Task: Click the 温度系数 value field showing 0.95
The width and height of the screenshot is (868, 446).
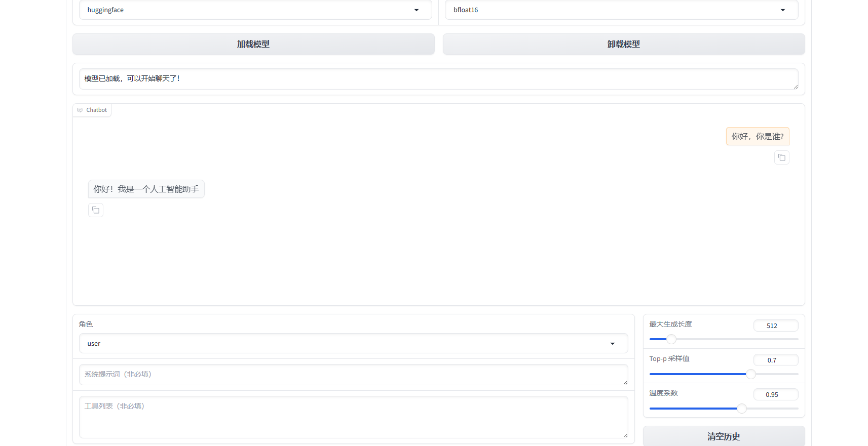Action: coord(775,395)
